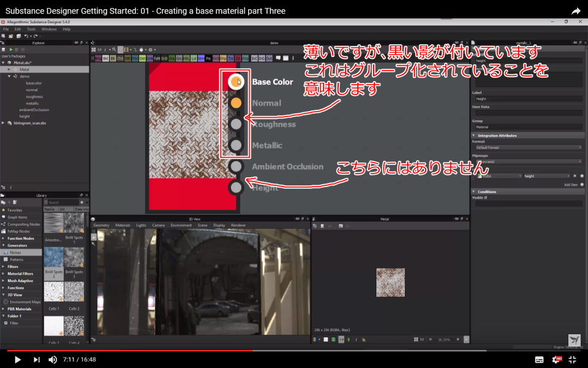
Task: Collapse the Metal.sbs package
Action: (4, 63)
